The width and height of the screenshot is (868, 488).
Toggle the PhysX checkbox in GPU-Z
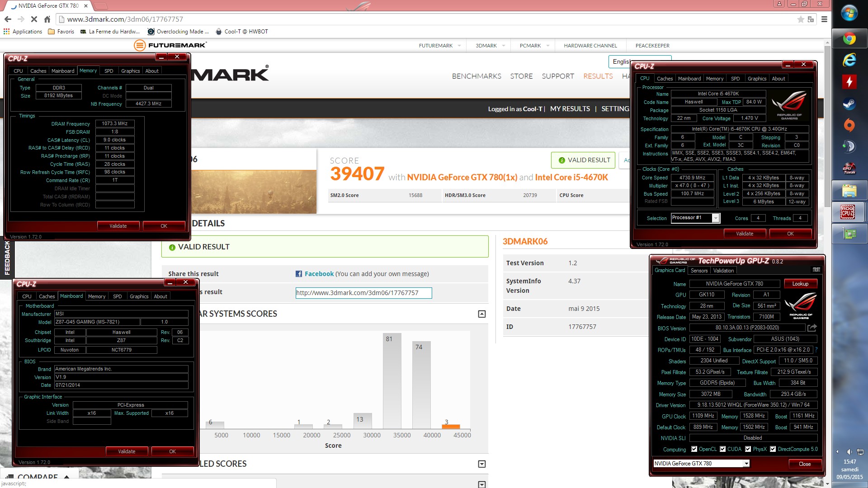(x=748, y=449)
